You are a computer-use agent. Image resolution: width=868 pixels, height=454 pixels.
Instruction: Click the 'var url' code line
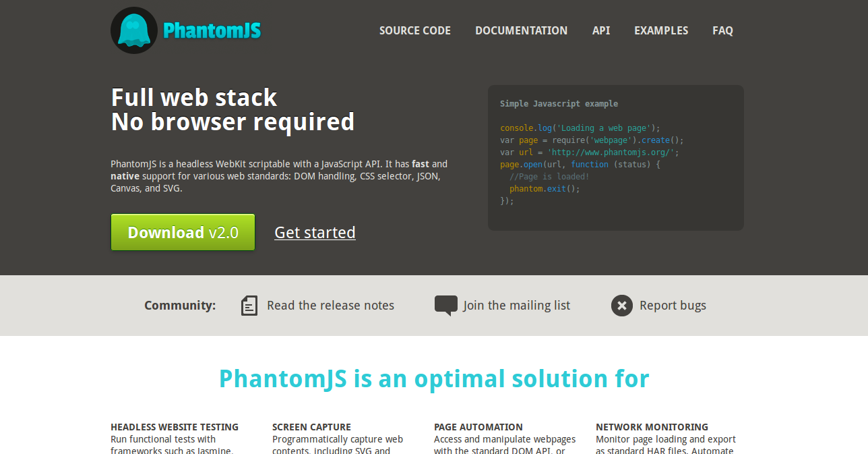(590, 152)
